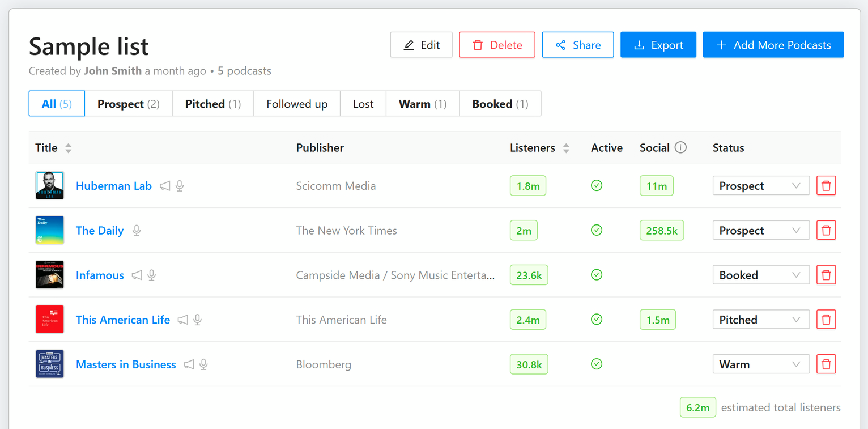This screenshot has height=429, width=868.
Task: Click the megaphone icon next to Masters in Business
Action: point(189,364)
